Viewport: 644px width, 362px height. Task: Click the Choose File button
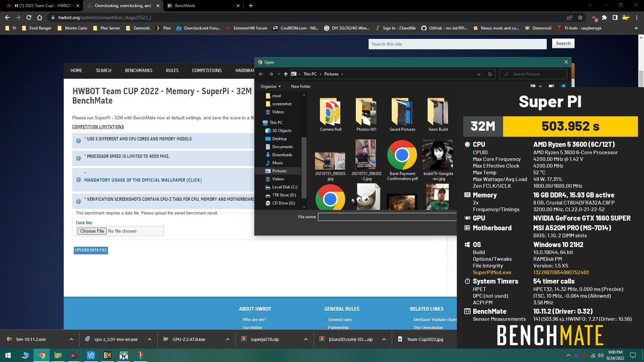92,231
